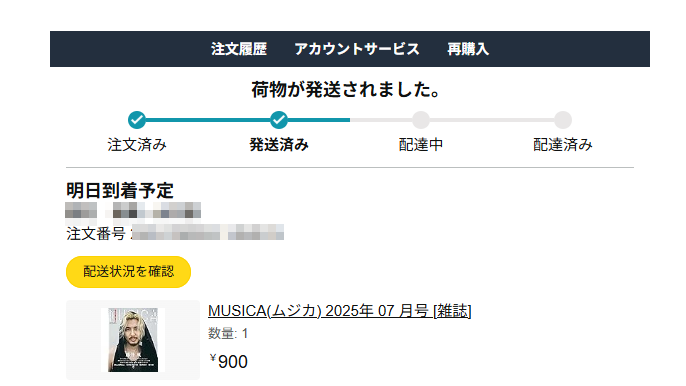The height and width of the screenshot is (386, 686).
Task: Click the 注文済み teal checkmark icon
Action: [137, 119]
